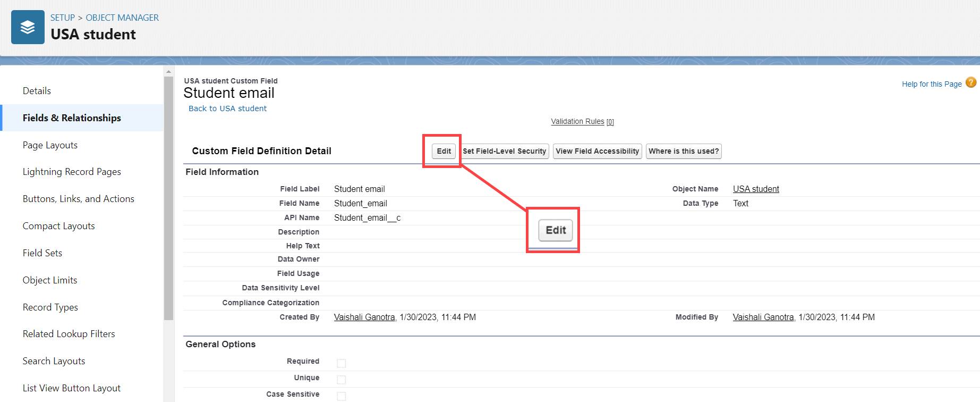Click the USA student page title
Screen dimensions: 980x402
click(93, 35)
